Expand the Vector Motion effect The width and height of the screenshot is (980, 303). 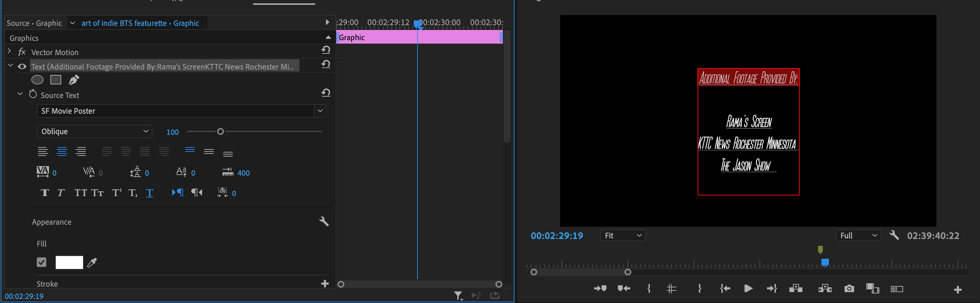tap(10, 51)
